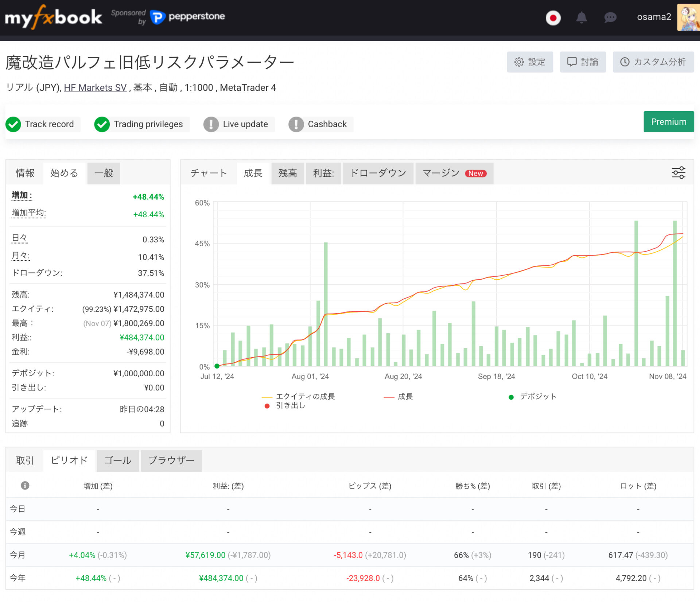Select the マージン margin tab
The height and width of the screenshot is (603, 700).
click(x=454, y=173)
